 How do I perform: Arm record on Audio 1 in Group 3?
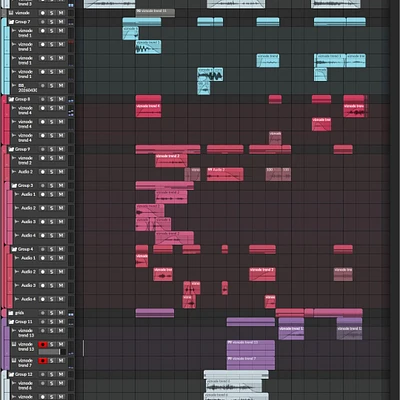click(43, 195)
